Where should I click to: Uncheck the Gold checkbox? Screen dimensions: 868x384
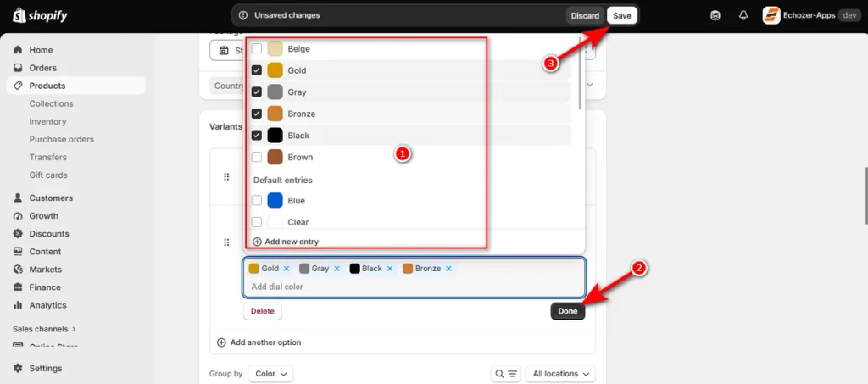(257, 70)
